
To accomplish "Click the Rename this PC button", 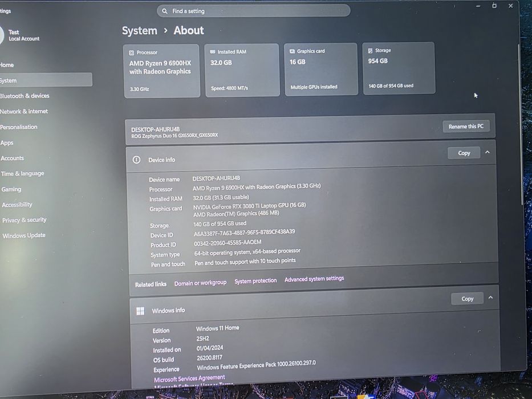I will click(466, 126).
